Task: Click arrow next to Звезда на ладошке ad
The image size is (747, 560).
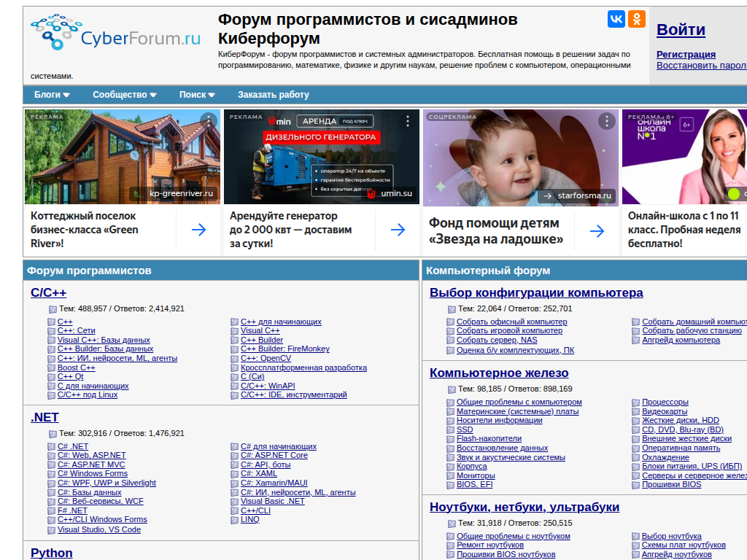Action: pyautogui.click(x=597, y=231)
